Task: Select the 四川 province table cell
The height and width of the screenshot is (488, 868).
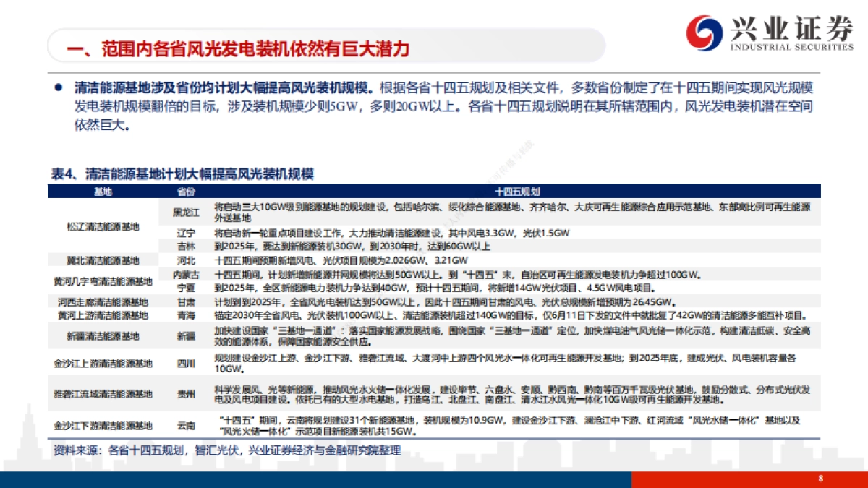Action: pos(187,364)
